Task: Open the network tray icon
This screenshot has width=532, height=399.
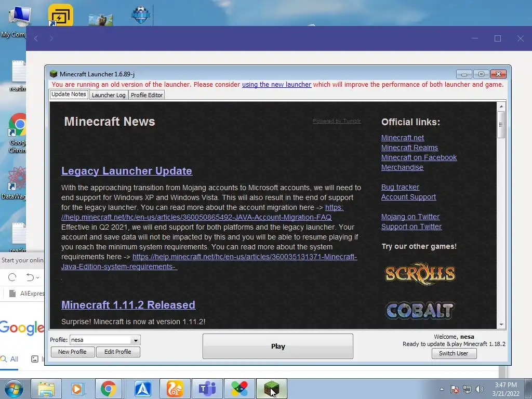Action: click(x=467, y=389)
